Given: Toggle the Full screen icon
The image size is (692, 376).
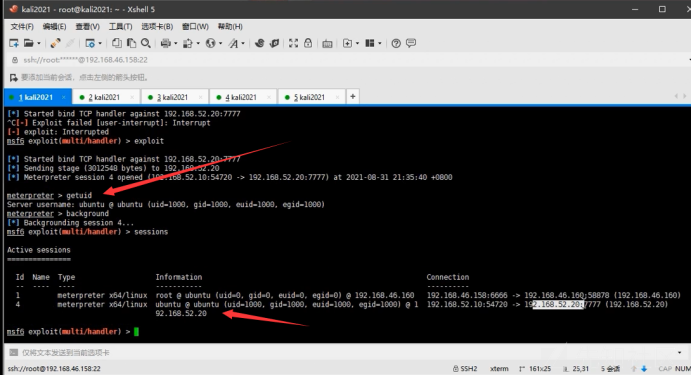Looking at the screenshot, I should point(293,43).
